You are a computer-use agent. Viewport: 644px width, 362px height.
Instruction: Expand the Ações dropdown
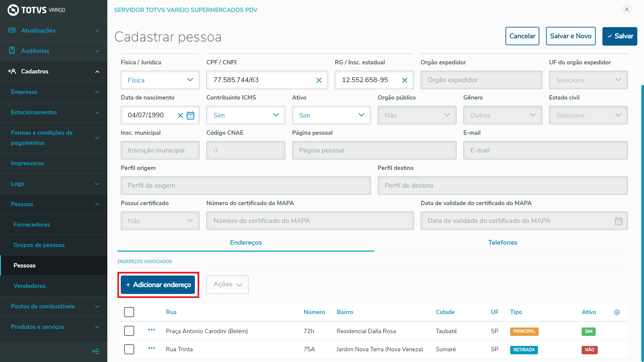click(x=227, y=285)
